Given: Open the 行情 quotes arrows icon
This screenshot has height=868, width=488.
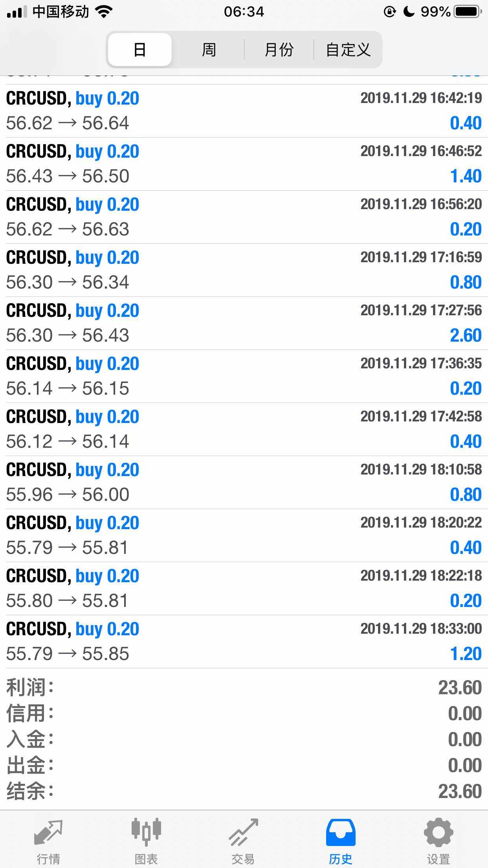Looking at the screenshot, I should (48, 833).
